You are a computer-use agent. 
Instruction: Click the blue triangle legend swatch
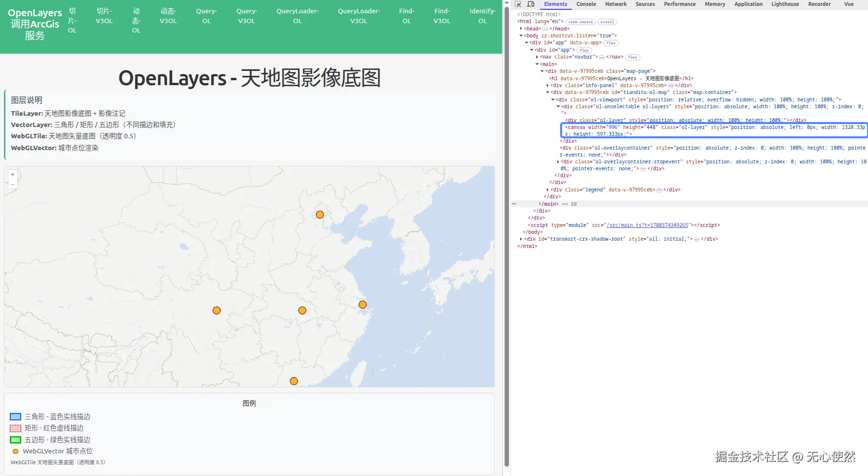click(x=16, y=416)
